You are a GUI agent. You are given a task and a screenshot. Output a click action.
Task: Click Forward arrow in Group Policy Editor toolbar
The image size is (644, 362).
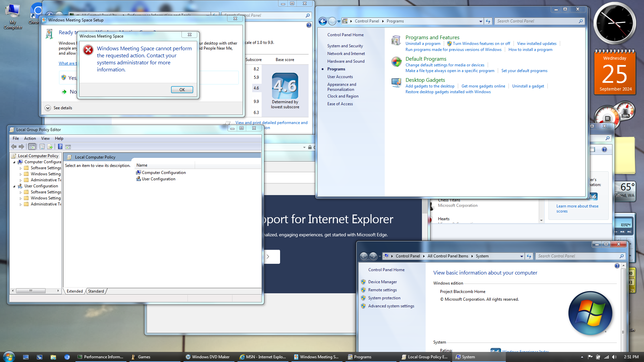[21, 147]
